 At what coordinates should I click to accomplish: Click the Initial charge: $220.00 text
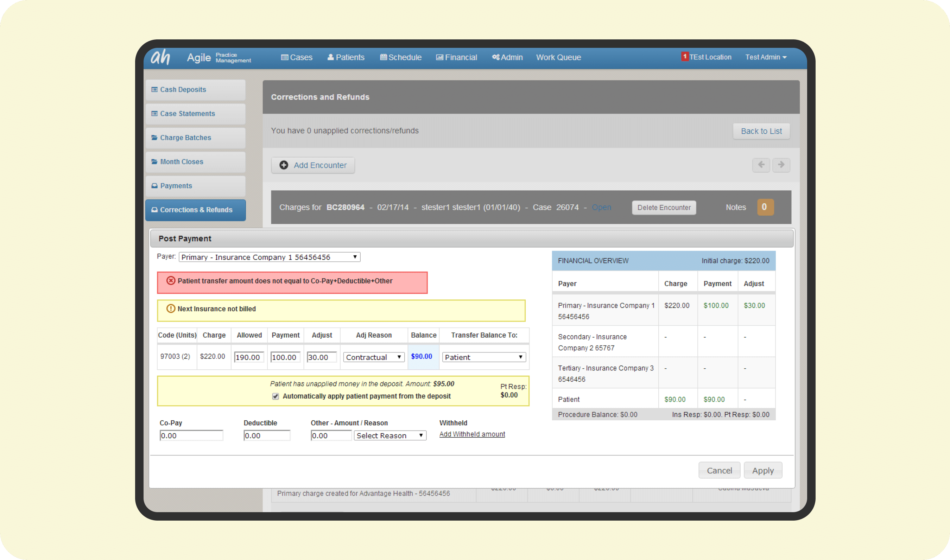click(735, 261)
